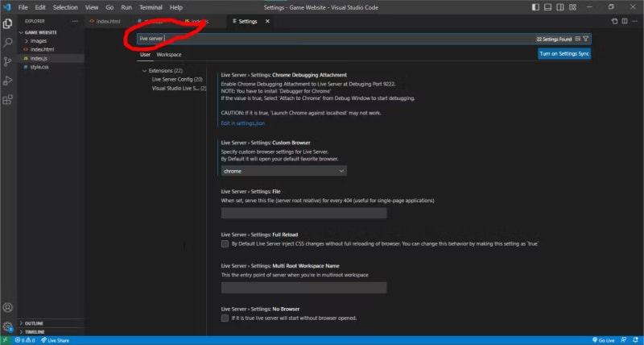The image size is (644, 345).
Task: Open the Terminal menu
Action: pyautogui.click(x=151, y=7)
